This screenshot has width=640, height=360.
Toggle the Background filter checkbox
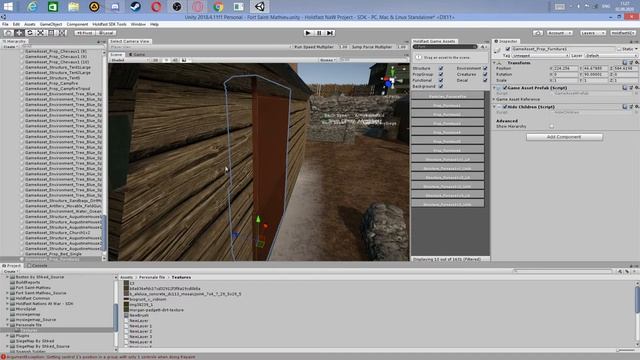[441, 87]
